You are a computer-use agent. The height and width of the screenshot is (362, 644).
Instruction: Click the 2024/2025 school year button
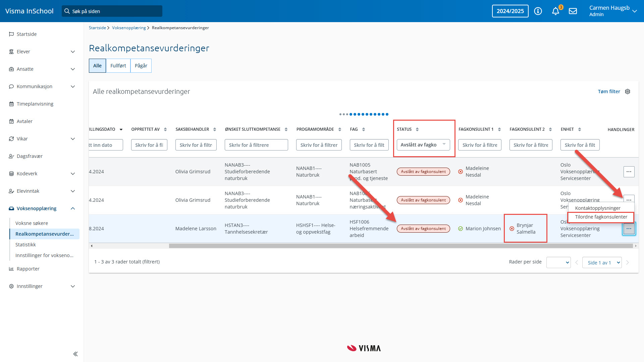point(510,11)
